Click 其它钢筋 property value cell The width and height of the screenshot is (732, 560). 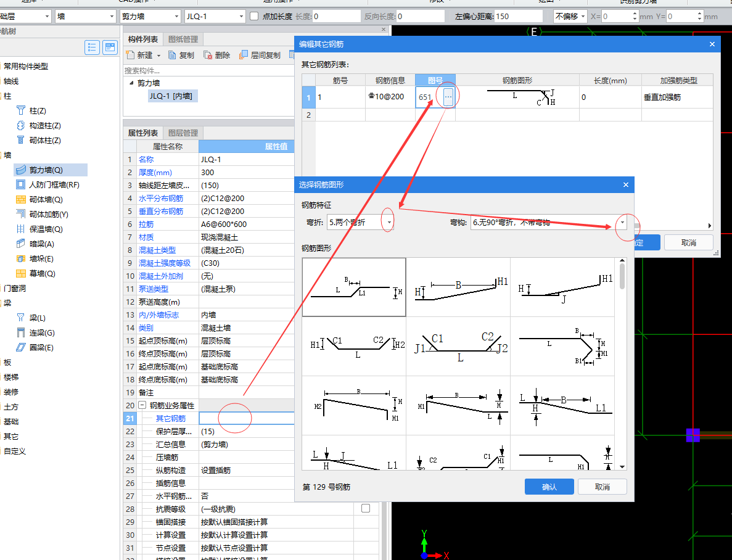coord(247,419)
